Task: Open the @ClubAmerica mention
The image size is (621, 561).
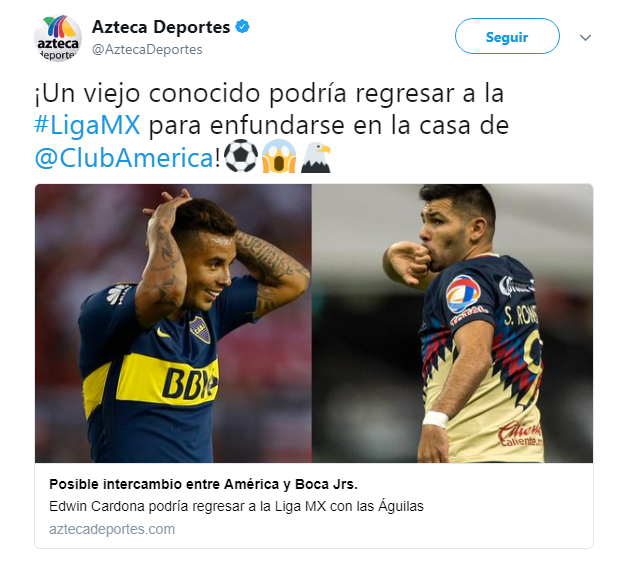Action: click(124, 158)
